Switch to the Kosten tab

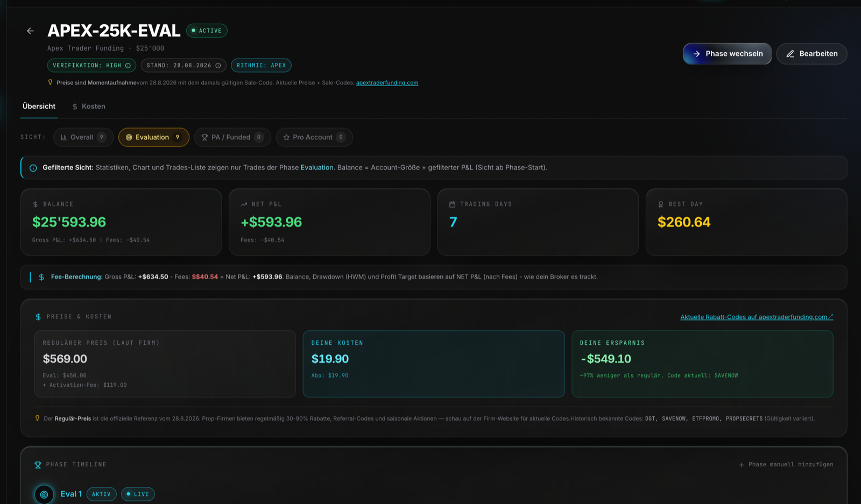tap(89, 107)
